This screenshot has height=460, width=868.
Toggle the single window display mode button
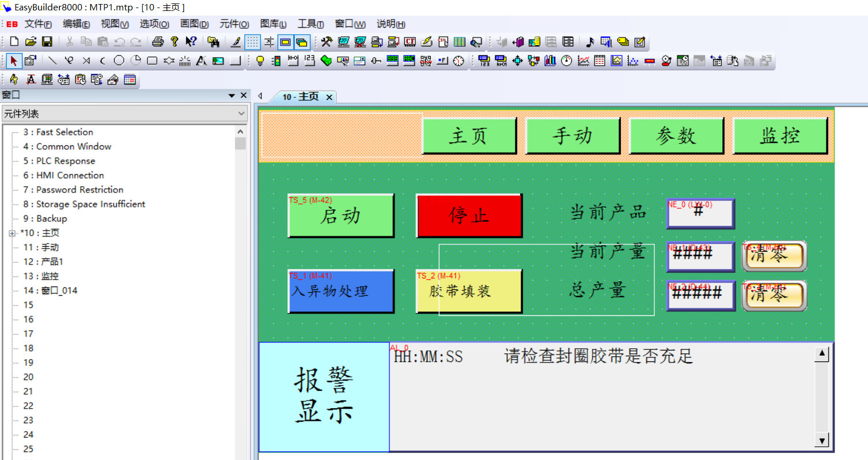click(285, 42)
